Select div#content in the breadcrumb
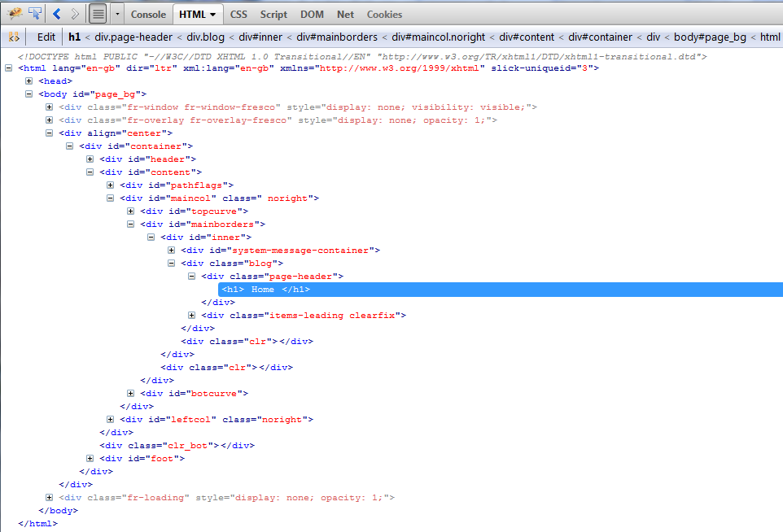The height and width of the screenshot is (532, 783). pos(527,37)
